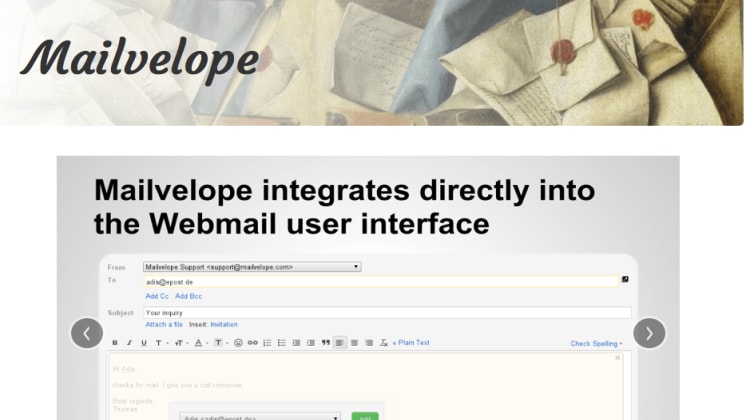Insert a hyperlink
750x420 pixels.
pyautogui.click(x=253, y=343)
